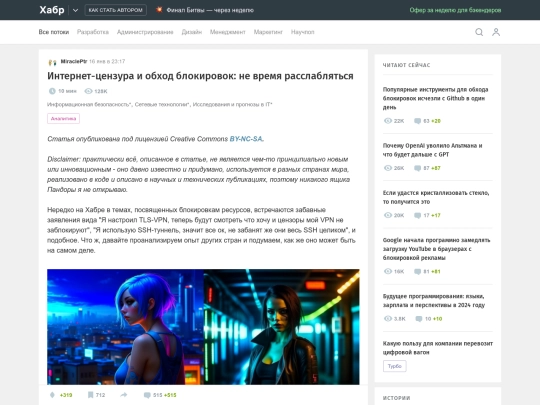
Task: Click the Хабр logo
Action: click(52, 10)
